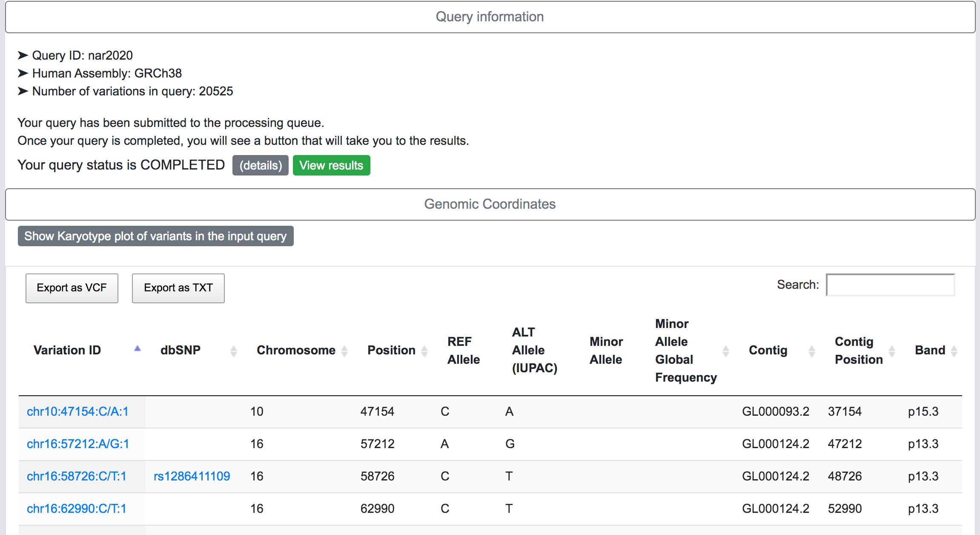Select position cell 58726

tap(377, 476)
